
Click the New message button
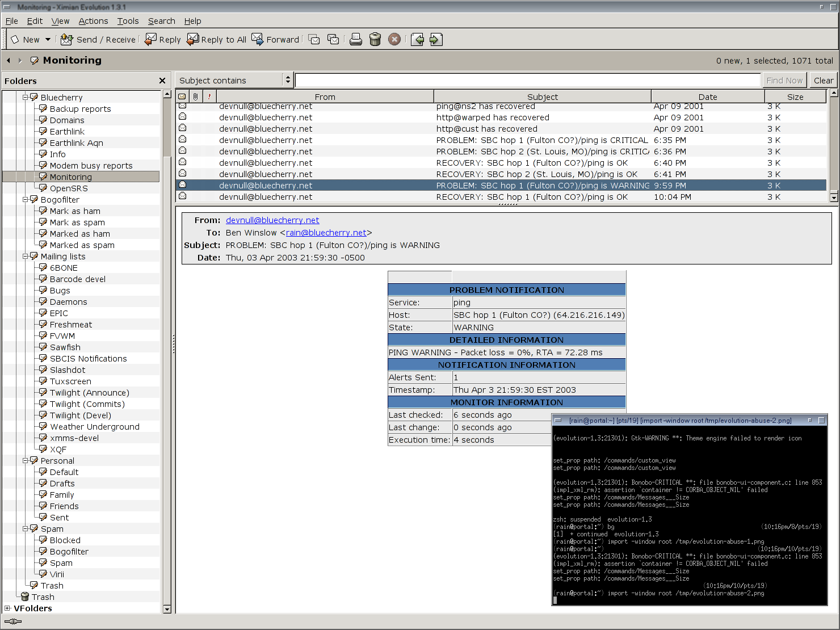click(x=25, y=40)
